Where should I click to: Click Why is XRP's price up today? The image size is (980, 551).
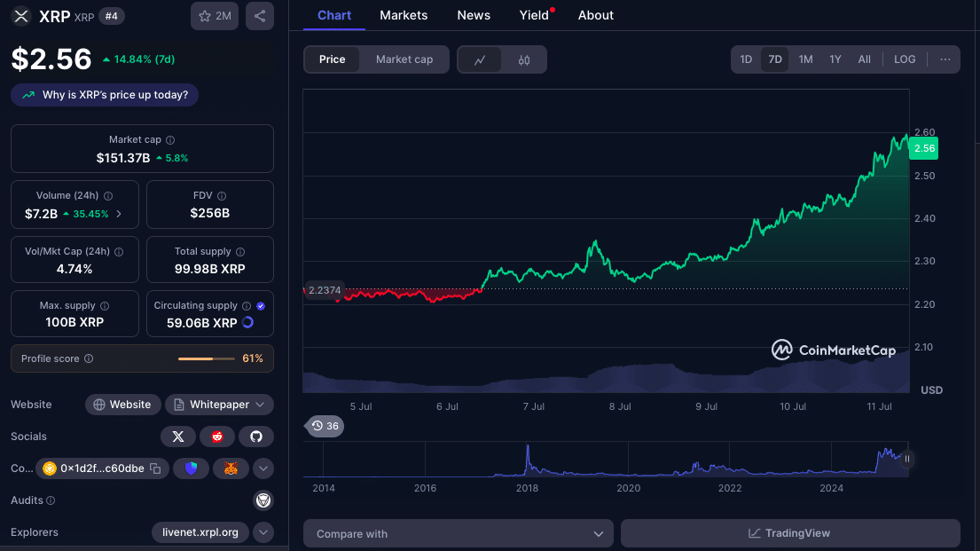[x=106, y=95]
